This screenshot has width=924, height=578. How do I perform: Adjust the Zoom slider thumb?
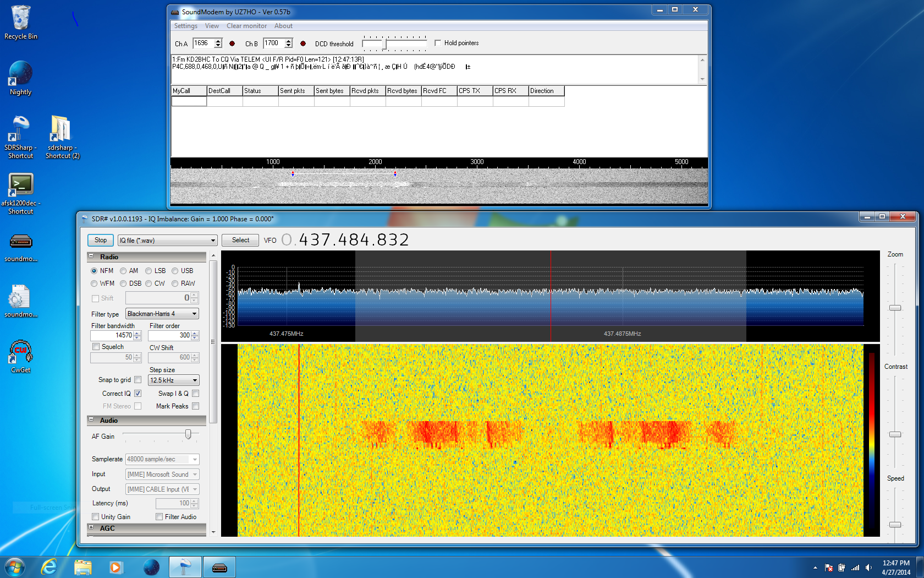tap(895, 308)
